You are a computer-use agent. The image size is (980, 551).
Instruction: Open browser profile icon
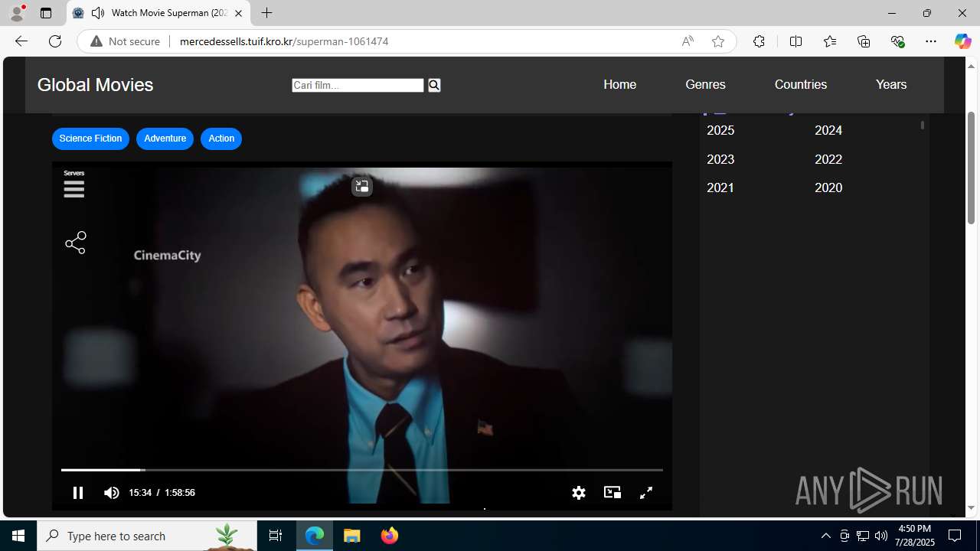pos(17,13)
